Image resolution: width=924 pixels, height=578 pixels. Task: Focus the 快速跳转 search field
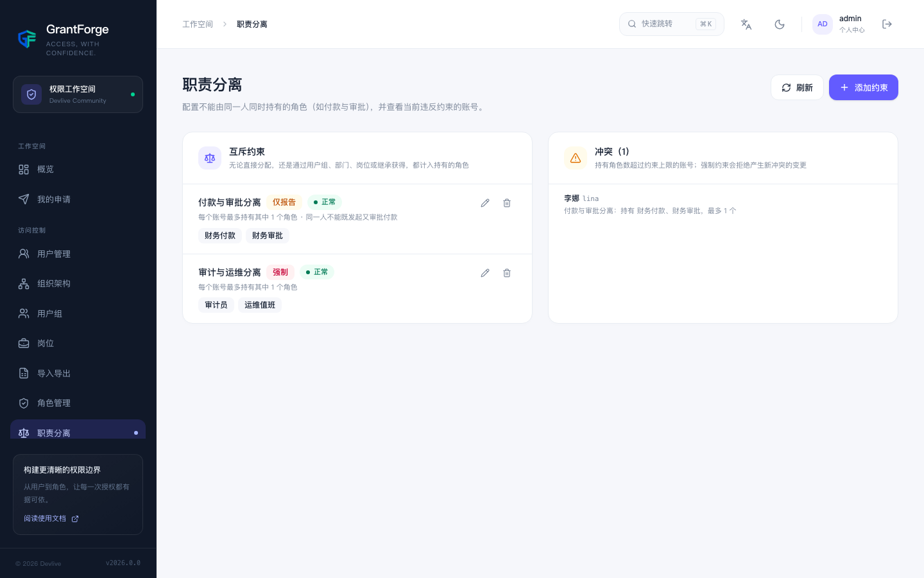(671, 24)
